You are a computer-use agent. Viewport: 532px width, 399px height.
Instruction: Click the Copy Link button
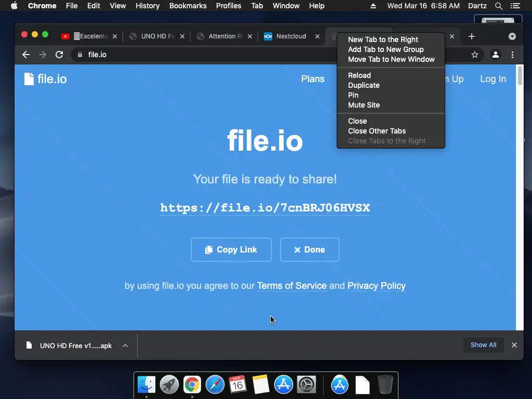[x=231, y=250]
